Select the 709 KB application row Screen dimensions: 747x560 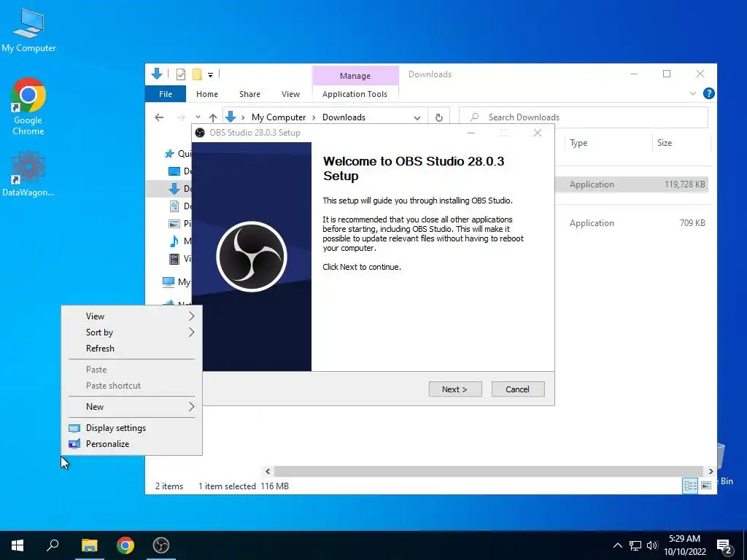[632, 223]
